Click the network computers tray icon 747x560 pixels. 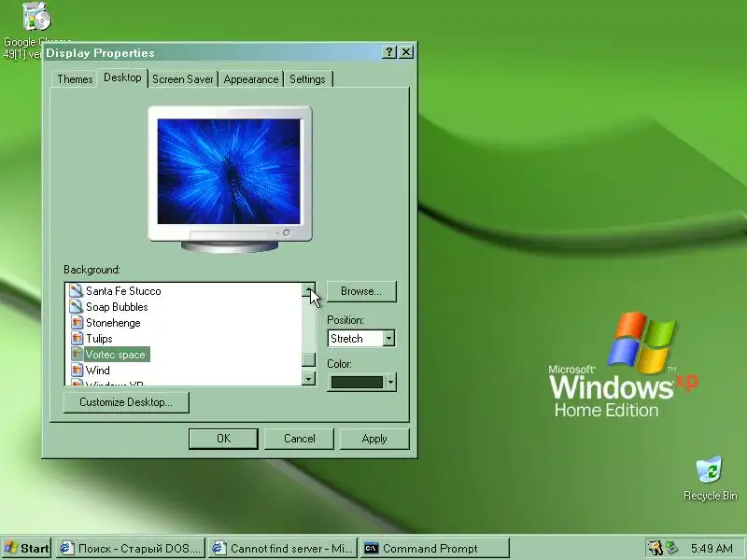click(672, 548)
